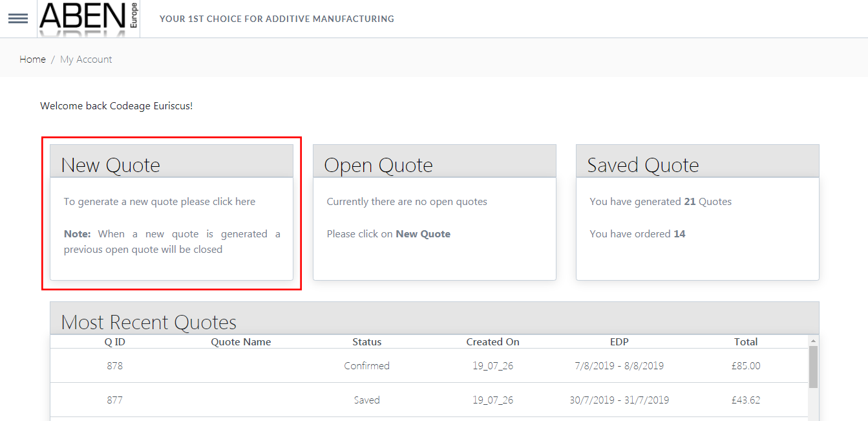Image resolution: width=868 pixels, height=421 pixels.
Task: Sort by Total column header
Action: tap(746, 342)
